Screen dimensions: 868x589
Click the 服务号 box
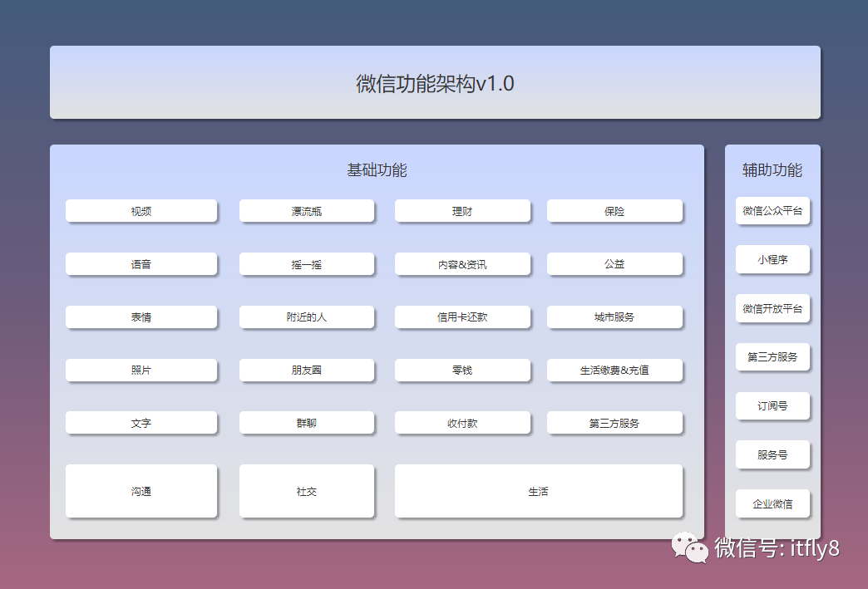click(772, 454)
